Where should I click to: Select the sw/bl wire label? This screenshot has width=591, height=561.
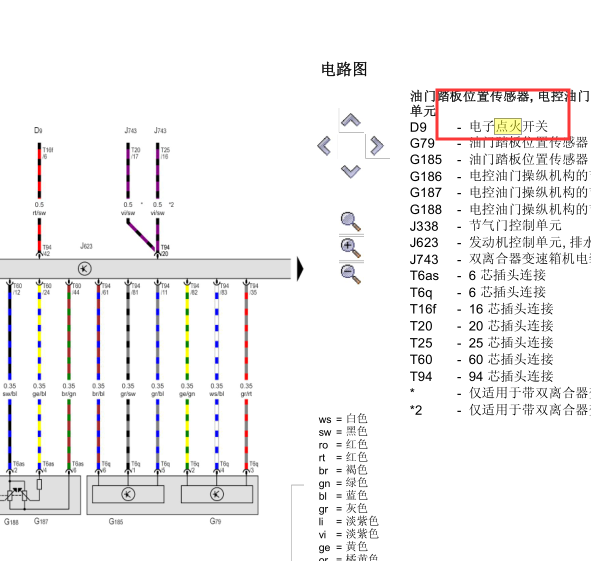[10, 394]
